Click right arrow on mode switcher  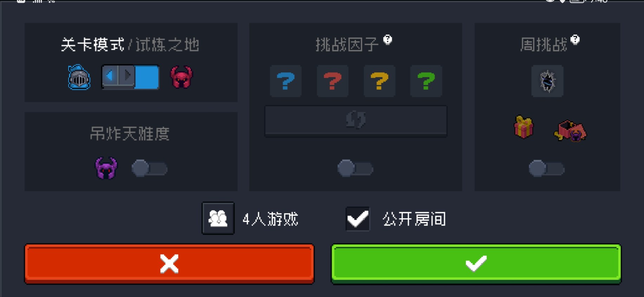(x=127, y=75)
